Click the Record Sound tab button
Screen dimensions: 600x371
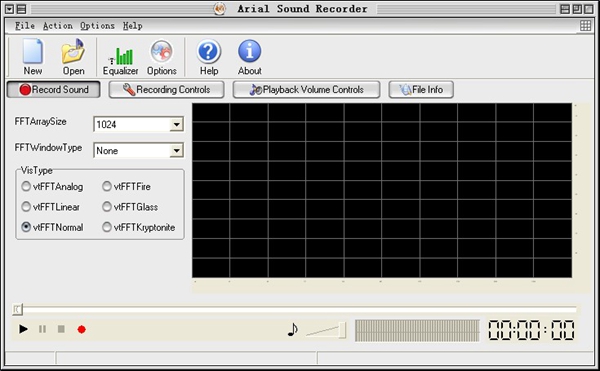coord(54,89)
